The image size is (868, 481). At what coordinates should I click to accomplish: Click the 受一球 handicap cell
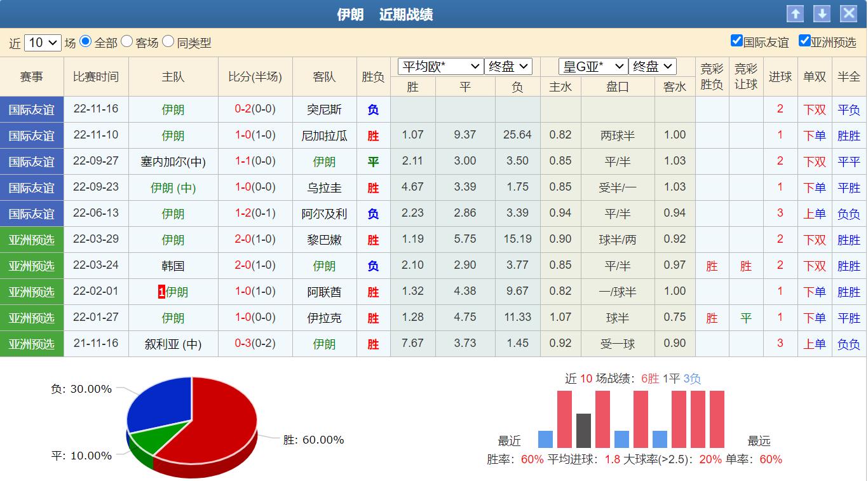(x=618, y=344)
